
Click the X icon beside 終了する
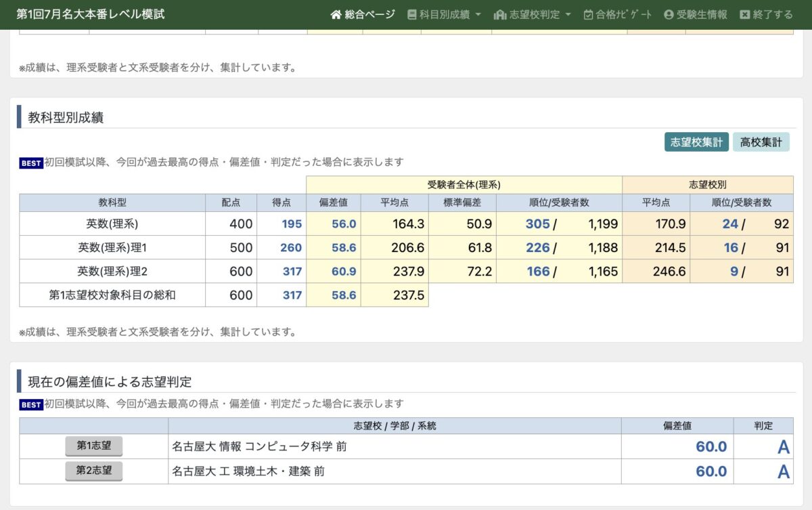click(745, 14)
